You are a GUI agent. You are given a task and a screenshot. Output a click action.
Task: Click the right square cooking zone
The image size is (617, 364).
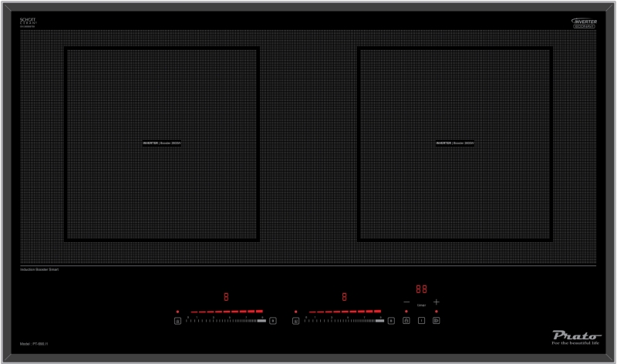click(455, 144)
